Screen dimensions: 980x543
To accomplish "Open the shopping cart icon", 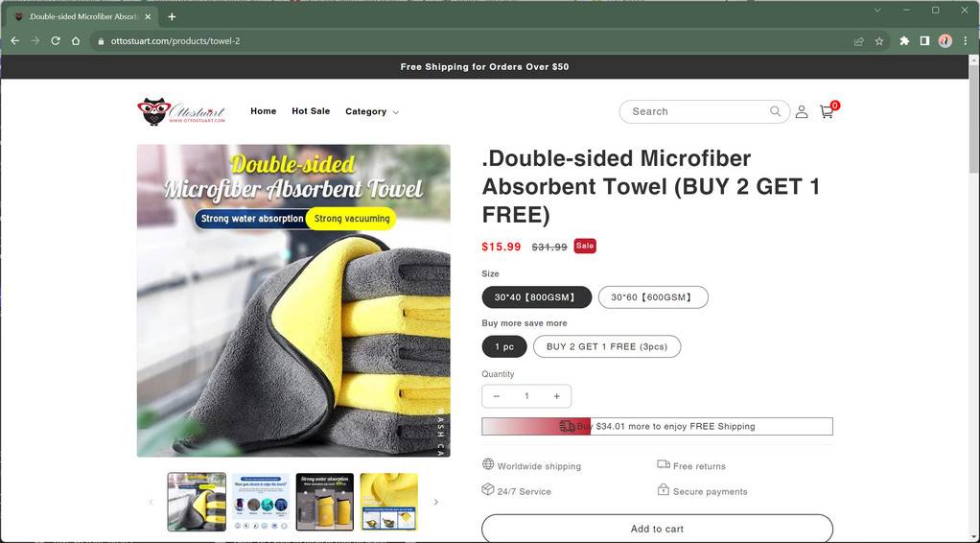I will click(827, 111).
